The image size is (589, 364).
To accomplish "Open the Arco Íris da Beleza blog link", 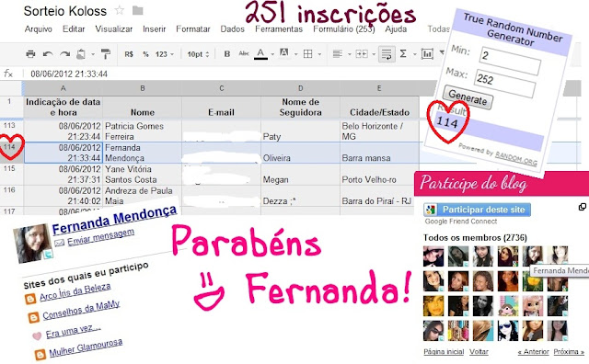I will click(x=75, y=291).
